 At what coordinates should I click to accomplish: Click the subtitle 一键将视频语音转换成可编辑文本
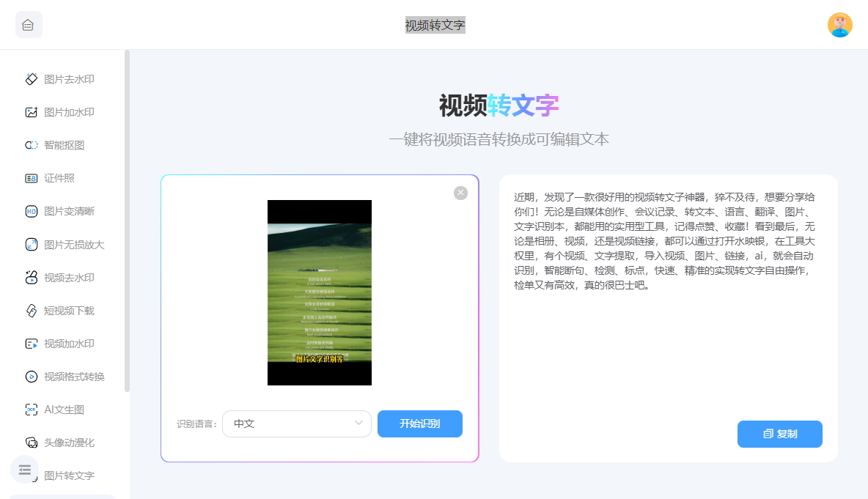[x=499, y=139]
